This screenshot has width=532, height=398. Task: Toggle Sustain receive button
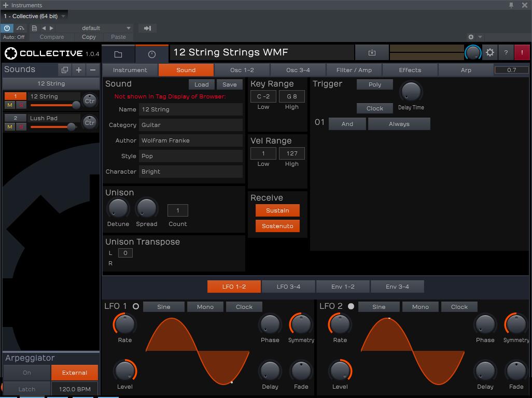(277, 210)
